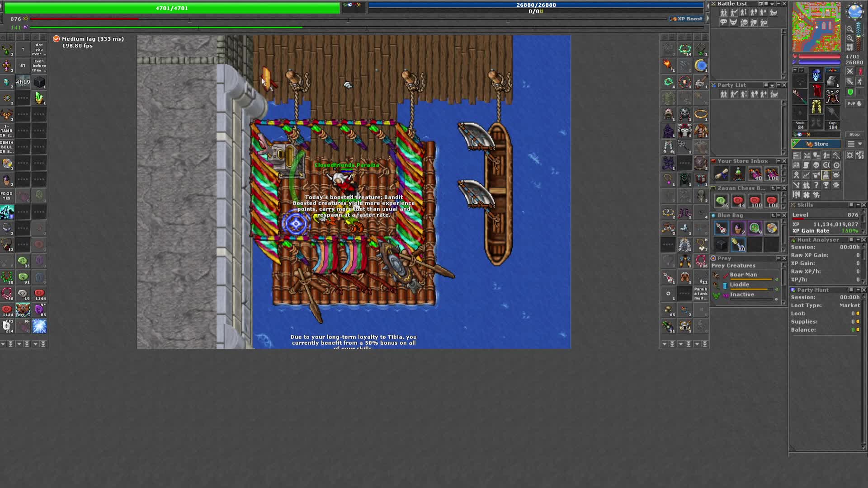Click the blue mana bar at top
868x488 pixels.
pos(536,5)
